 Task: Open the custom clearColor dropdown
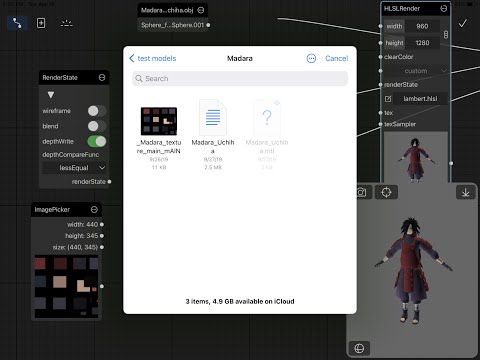click(x=416, y=71)
